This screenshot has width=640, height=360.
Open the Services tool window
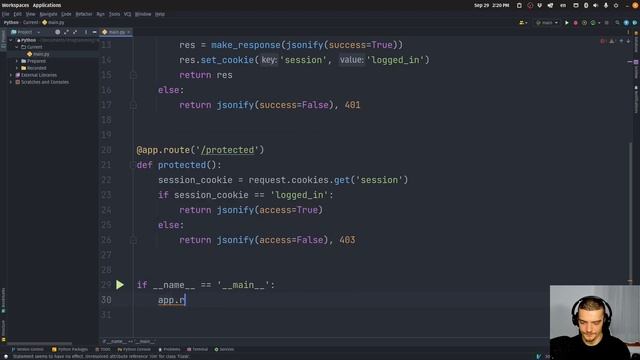tap(224, 349)
